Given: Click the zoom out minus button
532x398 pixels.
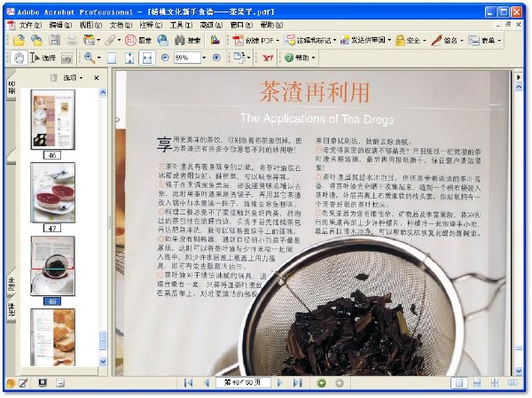Looking at the screenshot, I should [165, 58].
